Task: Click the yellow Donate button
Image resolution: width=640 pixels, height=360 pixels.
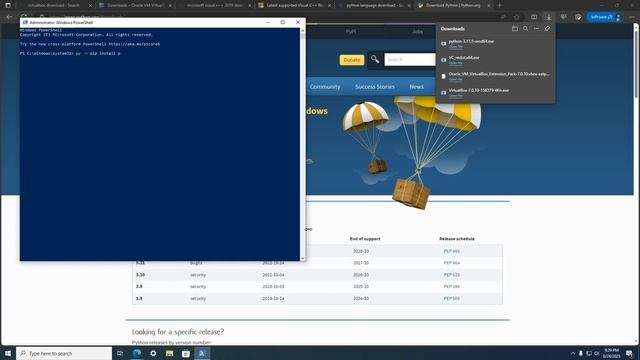Action: coord(351,60)
